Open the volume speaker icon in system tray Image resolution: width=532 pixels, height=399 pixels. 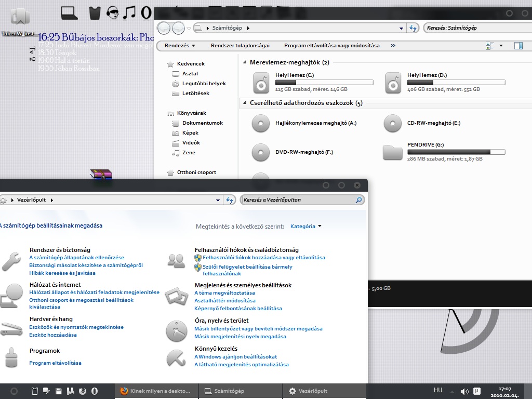tap(464, 391)
